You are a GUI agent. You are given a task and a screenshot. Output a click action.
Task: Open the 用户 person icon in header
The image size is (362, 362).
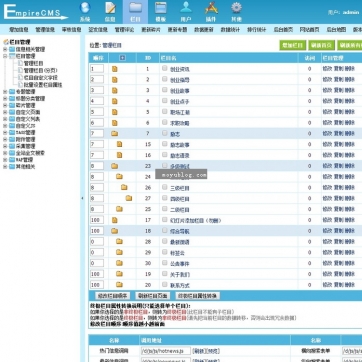[x=186, y=8]
